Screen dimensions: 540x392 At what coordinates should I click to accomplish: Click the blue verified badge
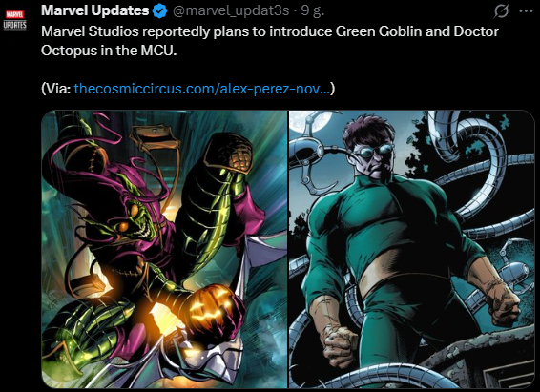click(x=159, y=11)
